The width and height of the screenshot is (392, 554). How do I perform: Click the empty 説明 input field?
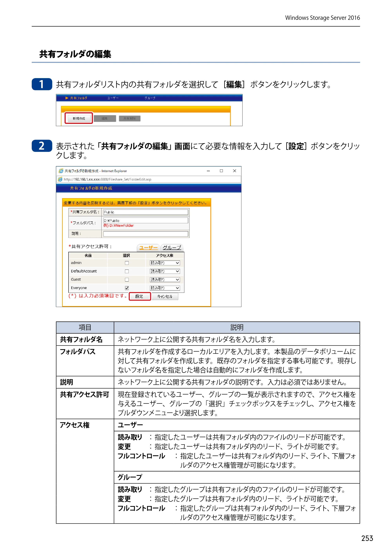[146, 234]
